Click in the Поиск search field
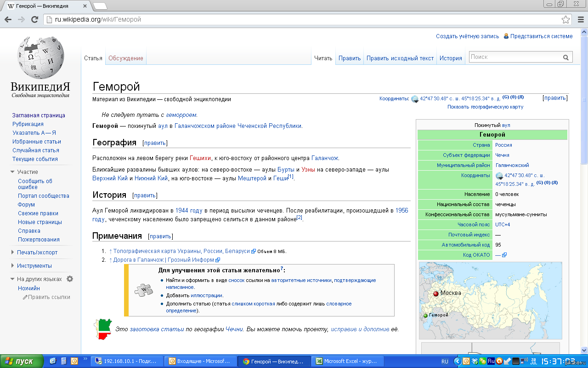The image size is (588, 368). coord(514,57)
